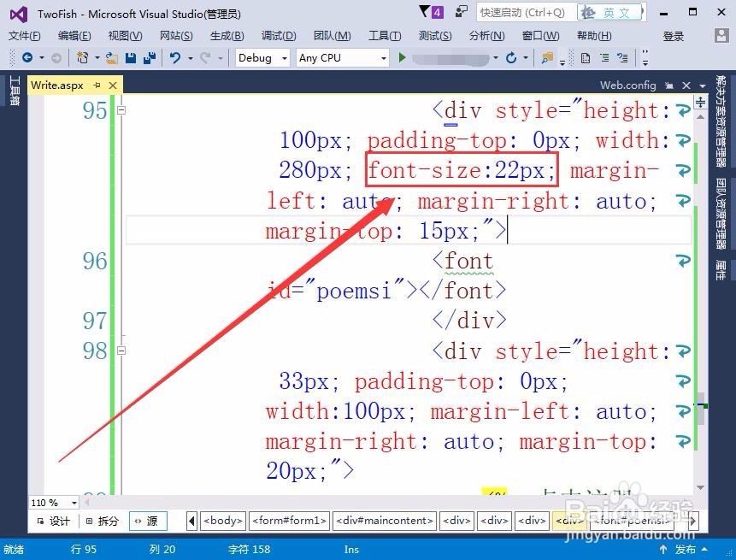The width and height of the screenshot is (736, 560).
Task: Click the document formatting toolbar icon
Action: pyautogui.click(x=586, y=58)
